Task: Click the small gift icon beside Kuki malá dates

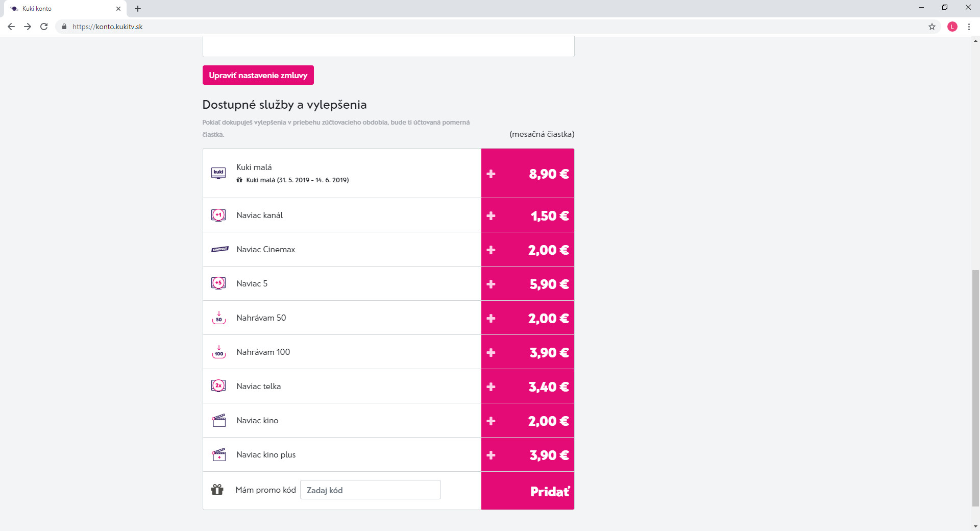Action: [239, 180]
